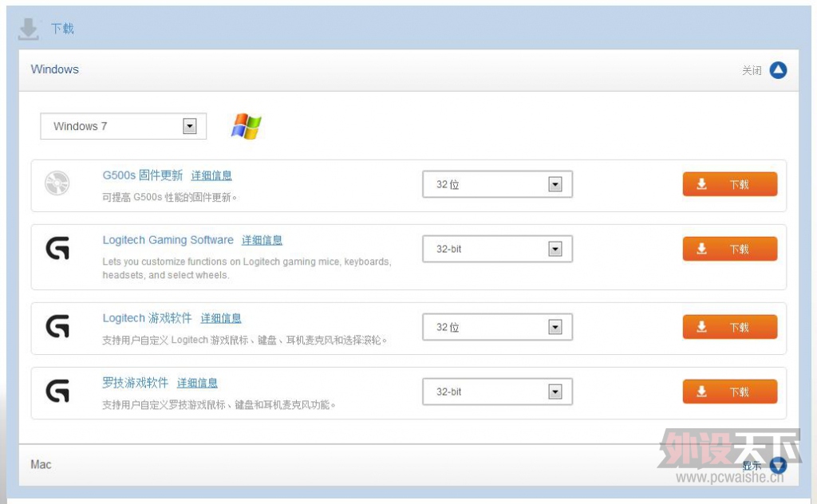Open the Logitech 游戏软件 title link
Screen dimensions: 817x504
pyautogui.click(x=147, y=318)
